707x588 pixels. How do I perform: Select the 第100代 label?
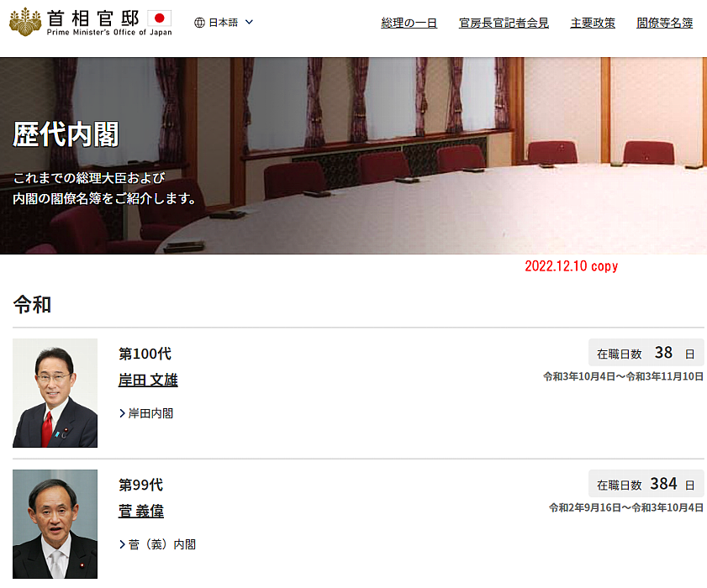pos(145,354)
